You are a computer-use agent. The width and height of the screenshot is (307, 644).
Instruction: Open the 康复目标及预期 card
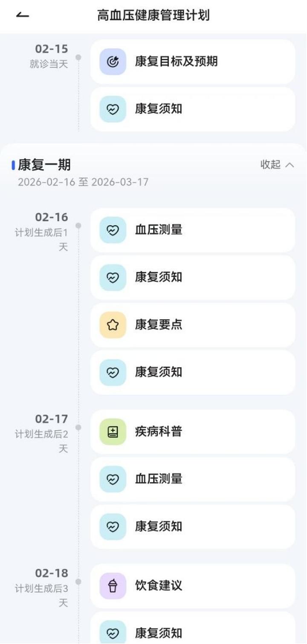pyautogui.click(x=193, y=62)
